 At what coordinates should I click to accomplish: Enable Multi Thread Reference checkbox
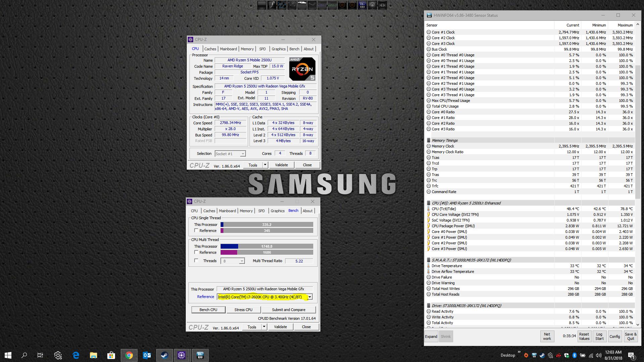(x=196, y=252)
